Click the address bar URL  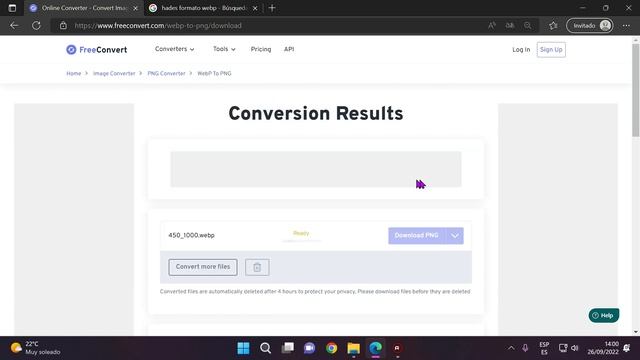[x=158, y=26]
